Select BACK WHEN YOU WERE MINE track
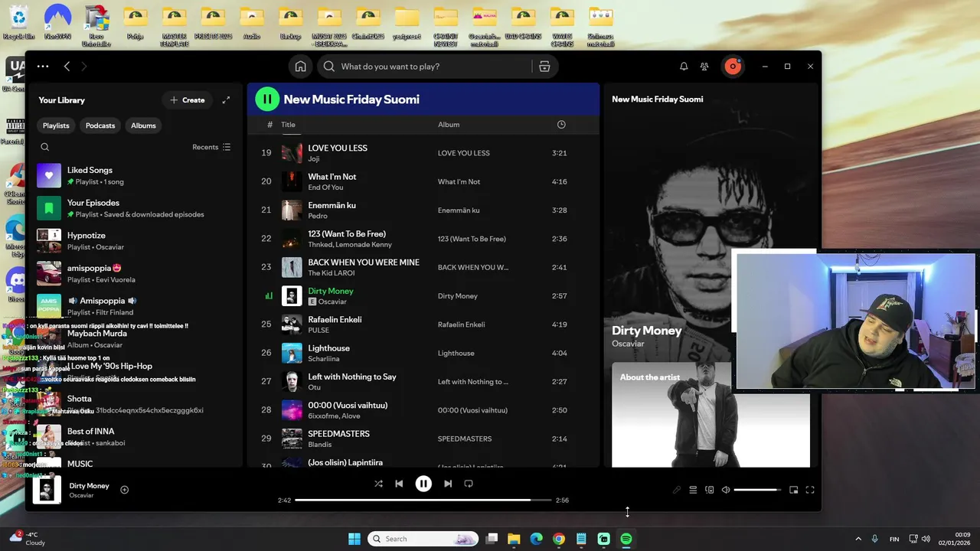Viewport: 980px width, 551px height. pyautogui.click(x=423, y=267)
